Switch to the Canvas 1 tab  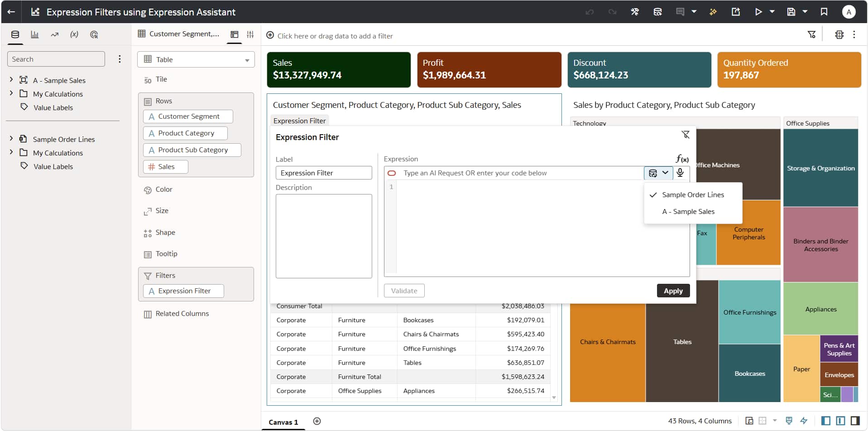(283, 422)
